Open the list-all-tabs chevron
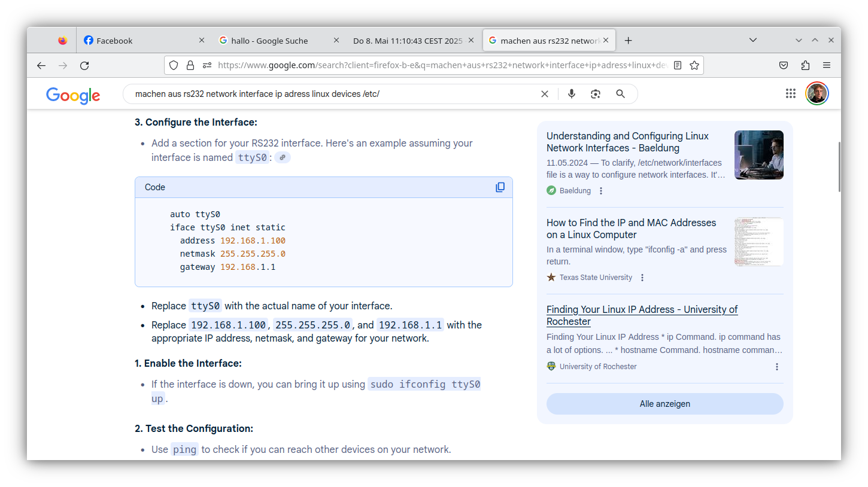 pos(752,40)
